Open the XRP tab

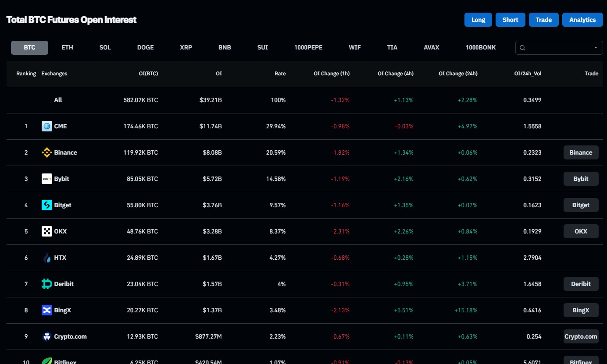click(x=186, y=47)
